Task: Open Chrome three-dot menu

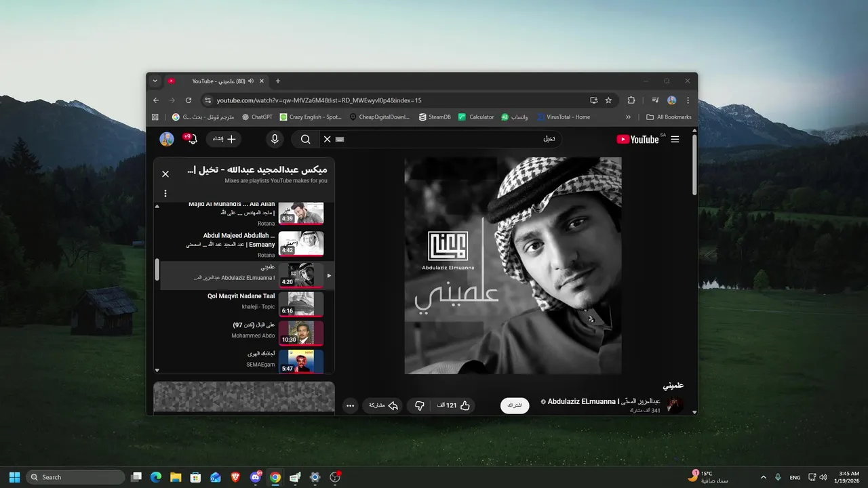Action: point(688,100)
